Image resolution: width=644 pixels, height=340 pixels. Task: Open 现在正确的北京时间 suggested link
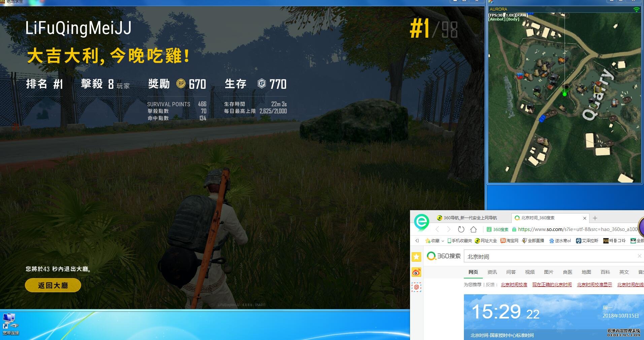click(x=552, y=285)
